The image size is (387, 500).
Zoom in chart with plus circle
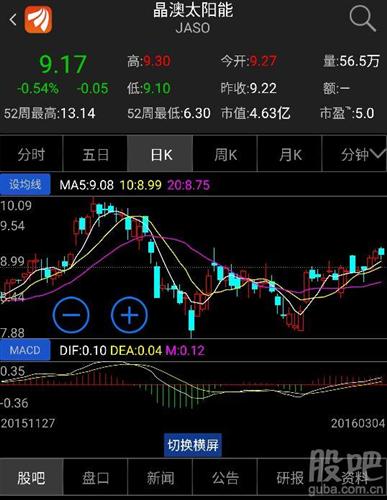pyautogui.click(x=129, y=315)
